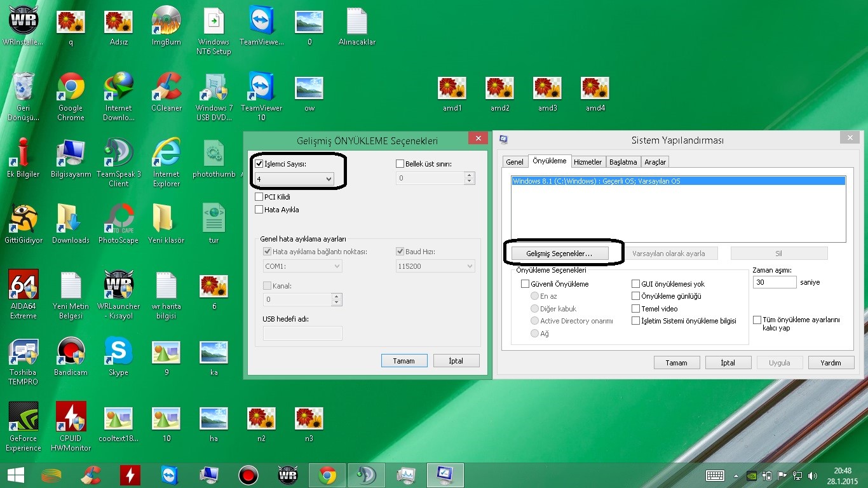Launch Google Chrome desktop shortcut
This screenshot has width=868, height=488.
point(71,97)
